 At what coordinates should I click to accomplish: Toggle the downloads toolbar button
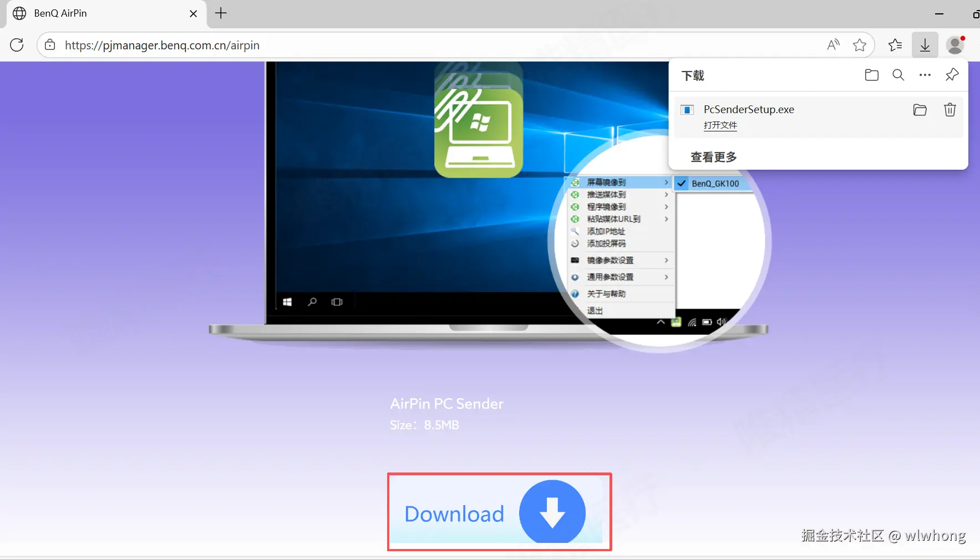coord(925,45)
